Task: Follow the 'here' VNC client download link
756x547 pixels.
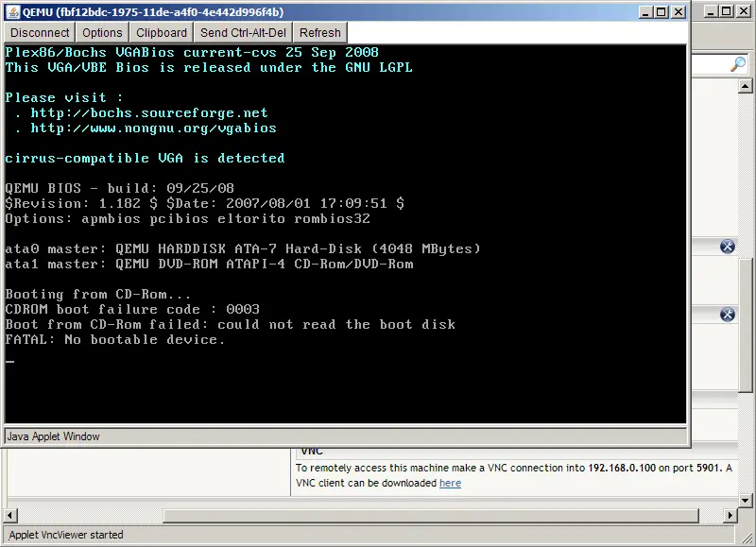Action: click(450, 483)
